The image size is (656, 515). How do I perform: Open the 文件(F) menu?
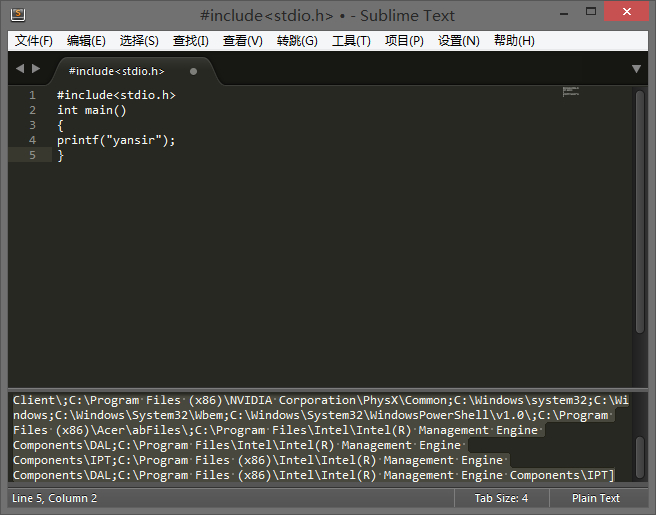[x=34, y=41]
